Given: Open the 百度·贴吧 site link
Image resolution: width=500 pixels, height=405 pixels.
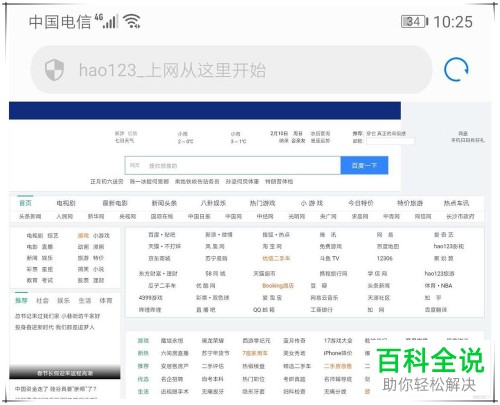Looking at the screenshot, I should click(x=162, y=235).
